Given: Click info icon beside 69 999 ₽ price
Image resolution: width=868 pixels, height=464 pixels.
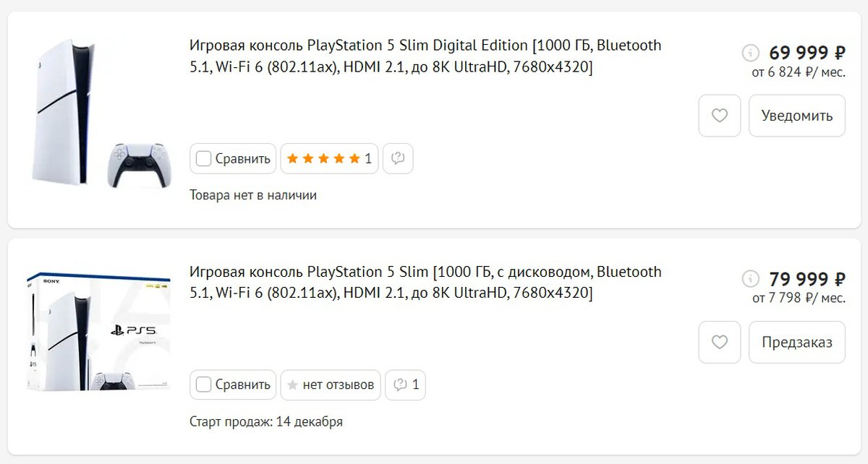Looking at the screenshot, I should click(751, 53).
